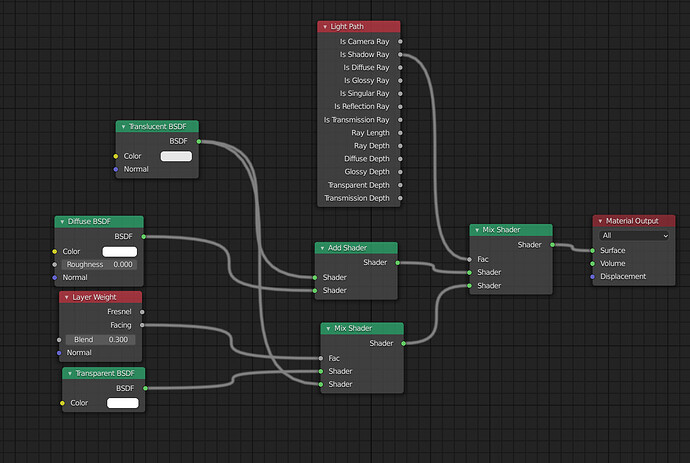Image resolution: width=690 pixels, height=463 pixels.
Task: Click the Is Diffuse Ray output socket
Action: tap(400, 68)
